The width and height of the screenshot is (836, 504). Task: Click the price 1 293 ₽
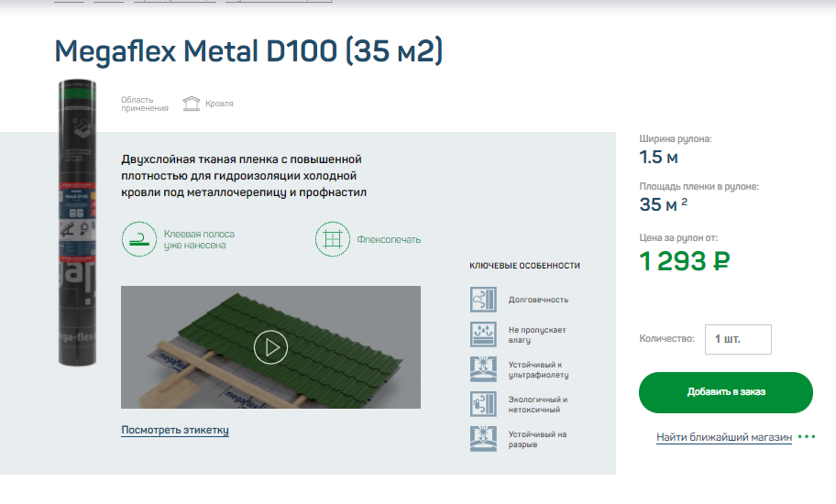pyautogui.click(x=684, y=261)
